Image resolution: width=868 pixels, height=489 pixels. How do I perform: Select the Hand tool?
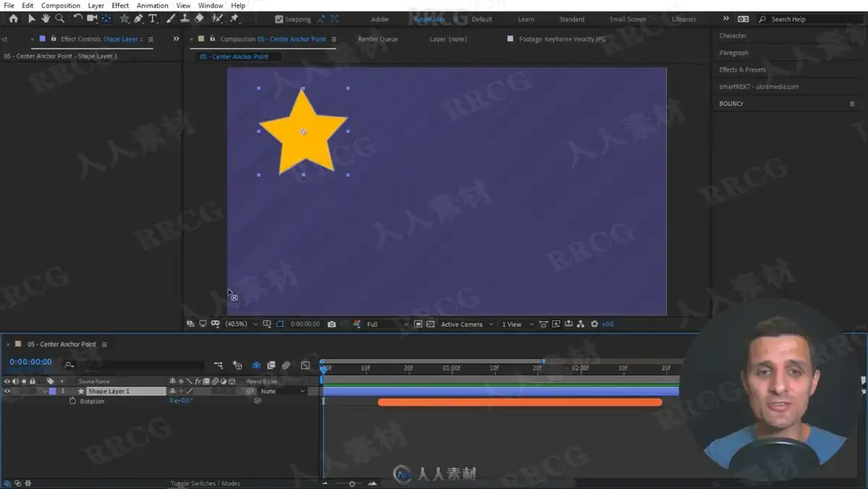[46, 19]
